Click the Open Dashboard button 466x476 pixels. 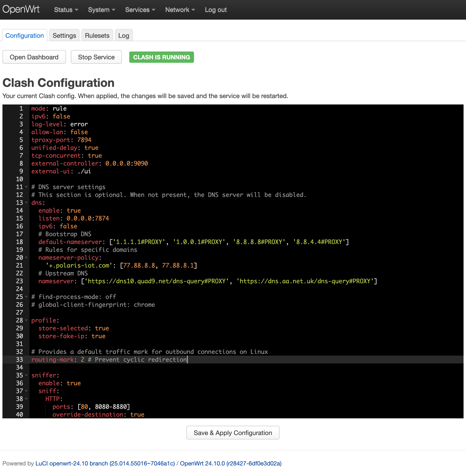(34, 57)
